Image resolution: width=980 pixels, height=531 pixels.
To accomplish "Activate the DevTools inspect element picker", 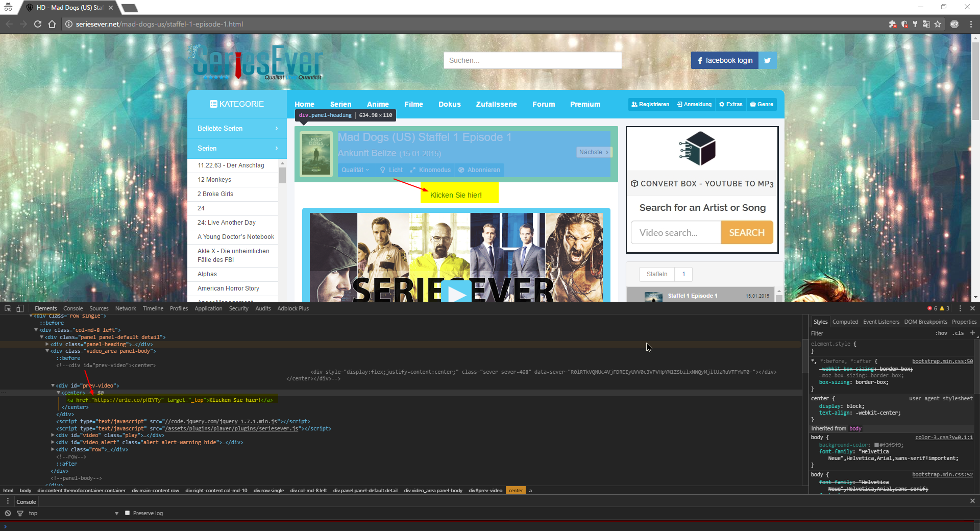I will pyautogui.click(x=8, y=308).
